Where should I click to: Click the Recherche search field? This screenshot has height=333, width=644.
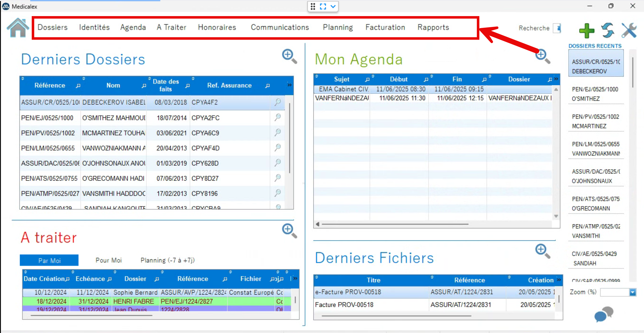557,28
